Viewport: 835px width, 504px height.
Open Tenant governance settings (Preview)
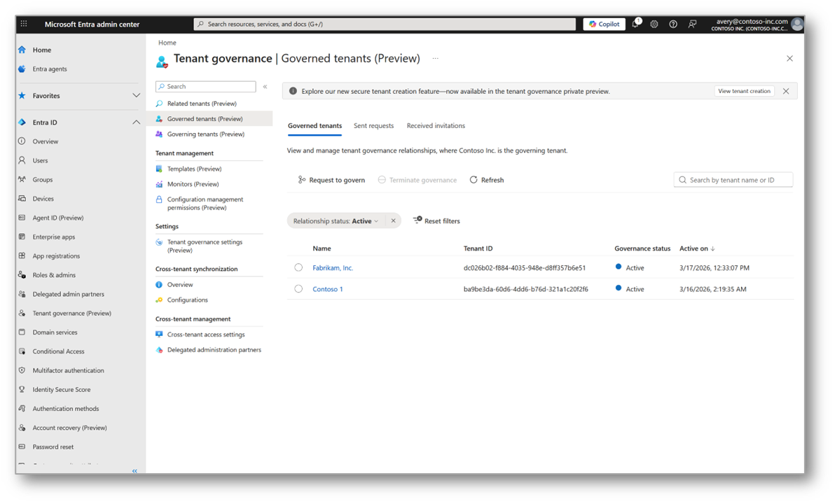point(205,246)
